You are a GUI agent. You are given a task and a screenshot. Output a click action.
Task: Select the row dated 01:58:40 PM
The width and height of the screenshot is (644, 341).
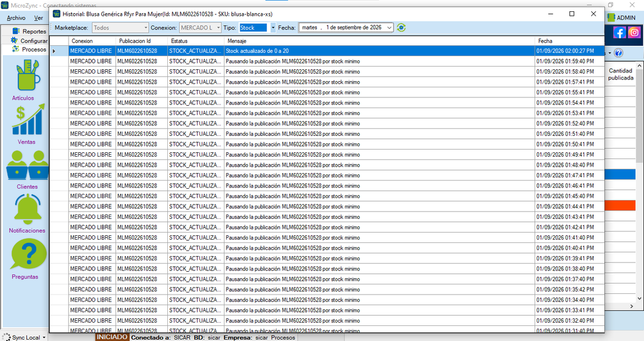tap(327, 72)
